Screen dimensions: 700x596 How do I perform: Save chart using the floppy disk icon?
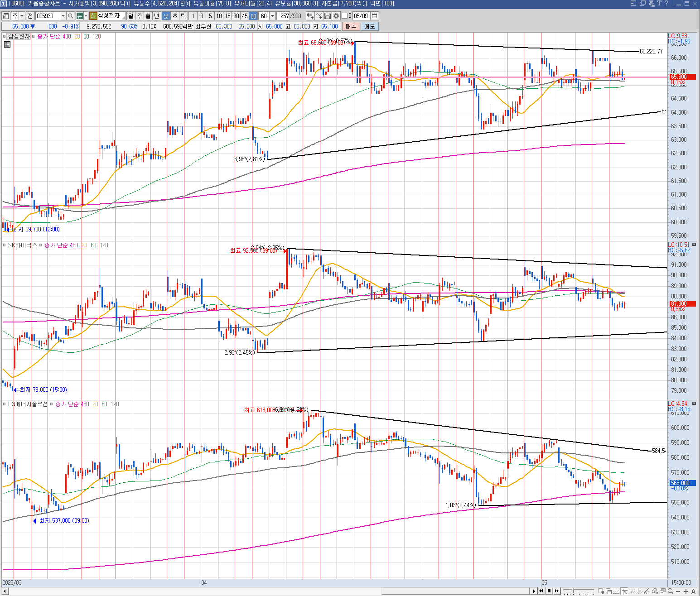click(328, 16)
